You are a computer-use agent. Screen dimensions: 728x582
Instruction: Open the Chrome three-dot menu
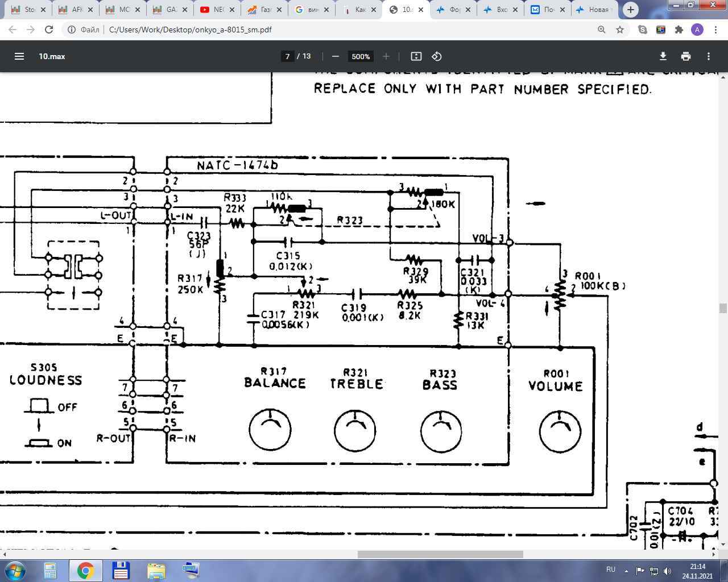(x=715, y=30)
